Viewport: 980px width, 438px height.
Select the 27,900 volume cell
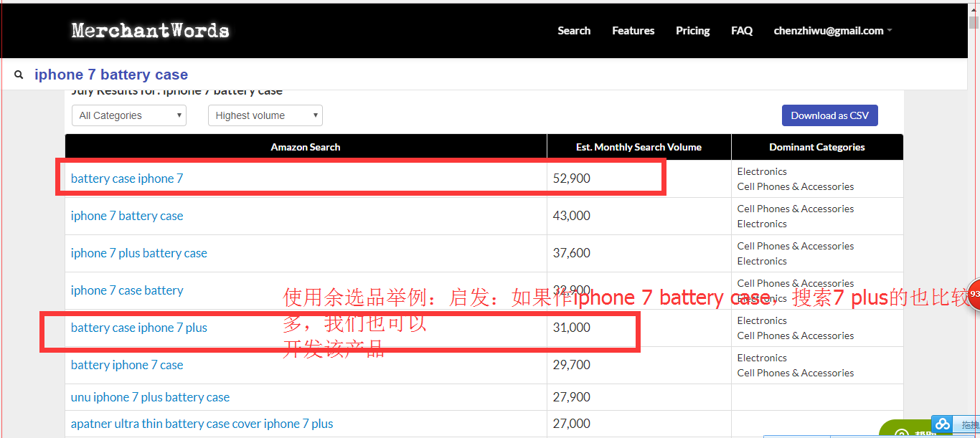(639, 397)
